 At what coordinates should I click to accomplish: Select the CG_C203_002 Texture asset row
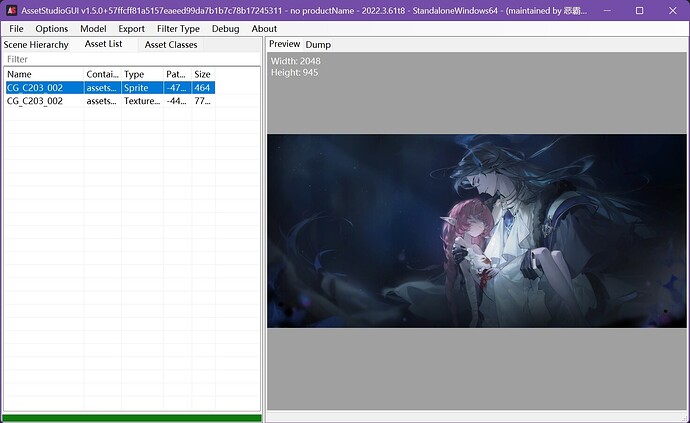click(42, 101)
